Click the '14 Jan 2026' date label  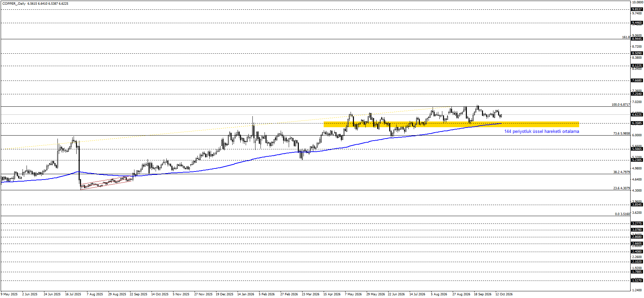tap(246, 294)
